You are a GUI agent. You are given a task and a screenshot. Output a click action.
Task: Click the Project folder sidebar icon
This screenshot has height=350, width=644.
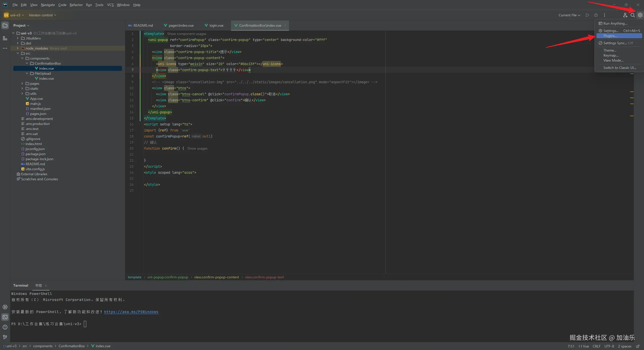tap(5, 25)
